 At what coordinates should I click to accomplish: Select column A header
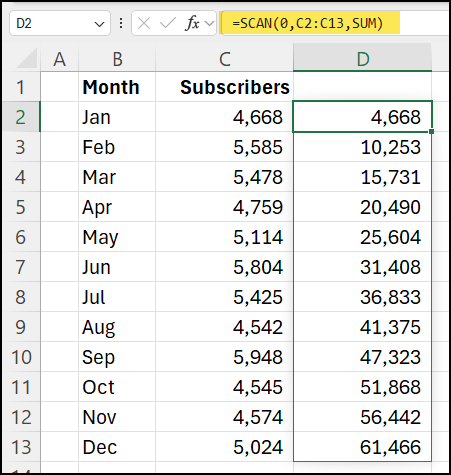click(59, 59)
